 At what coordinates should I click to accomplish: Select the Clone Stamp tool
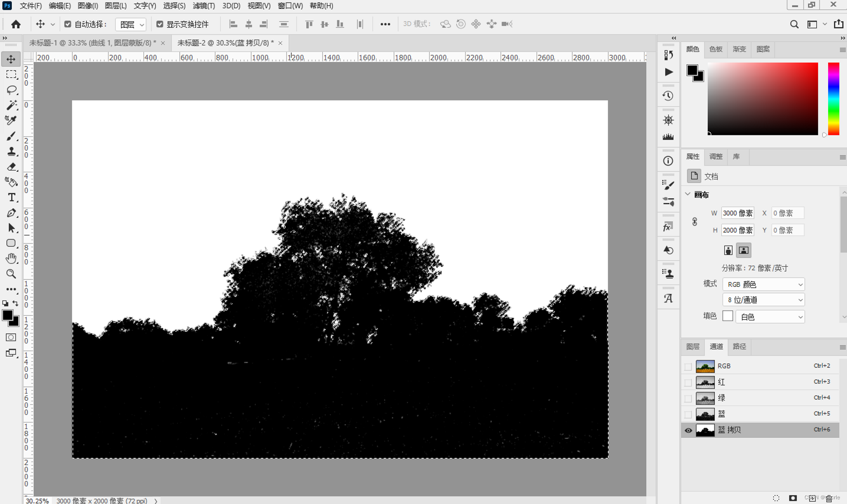click(11, 151)
